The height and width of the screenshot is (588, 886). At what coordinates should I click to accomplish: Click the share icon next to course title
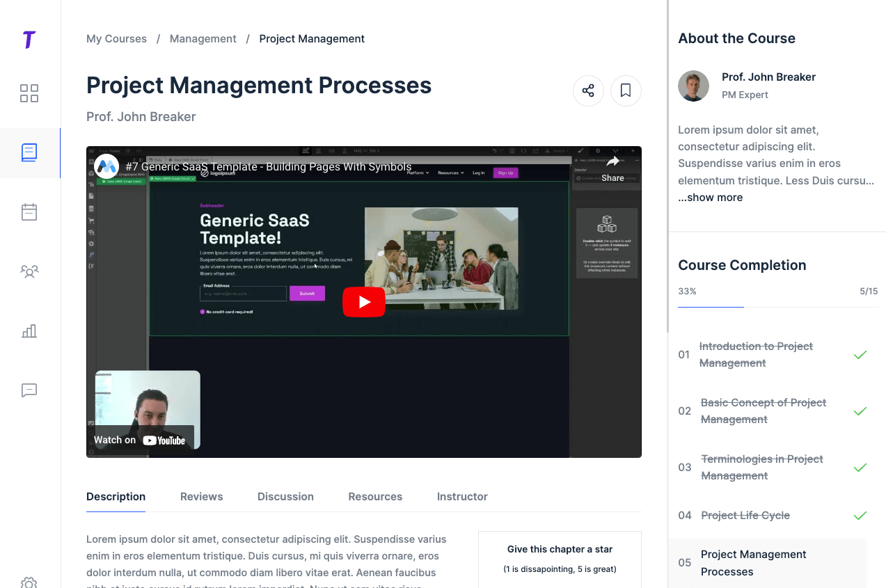coord(588,90)
